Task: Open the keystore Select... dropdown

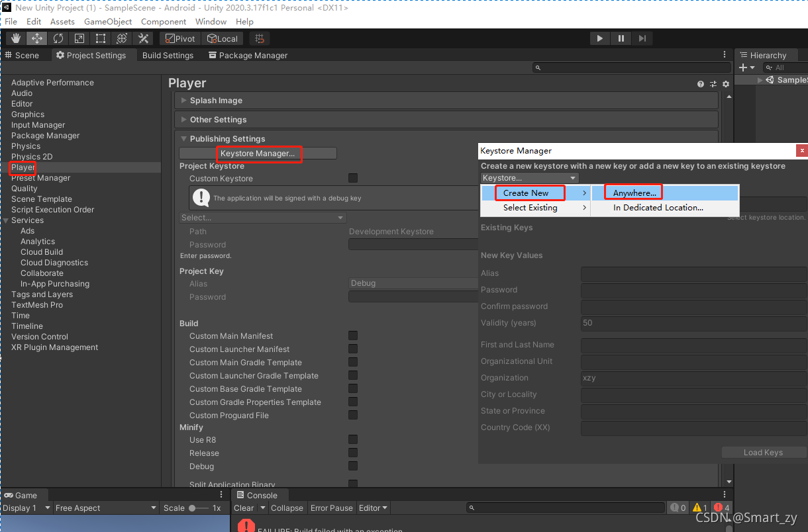Action: 262,218
